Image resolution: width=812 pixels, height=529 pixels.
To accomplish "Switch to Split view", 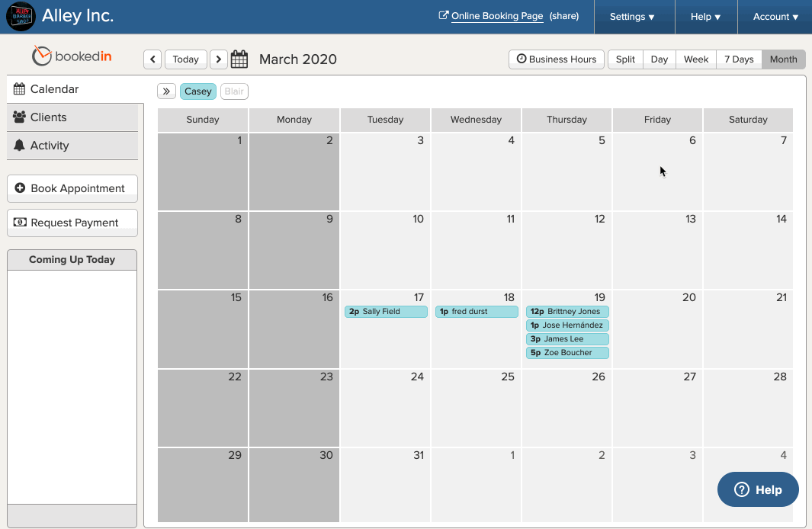I will click(x=625, y=59).
